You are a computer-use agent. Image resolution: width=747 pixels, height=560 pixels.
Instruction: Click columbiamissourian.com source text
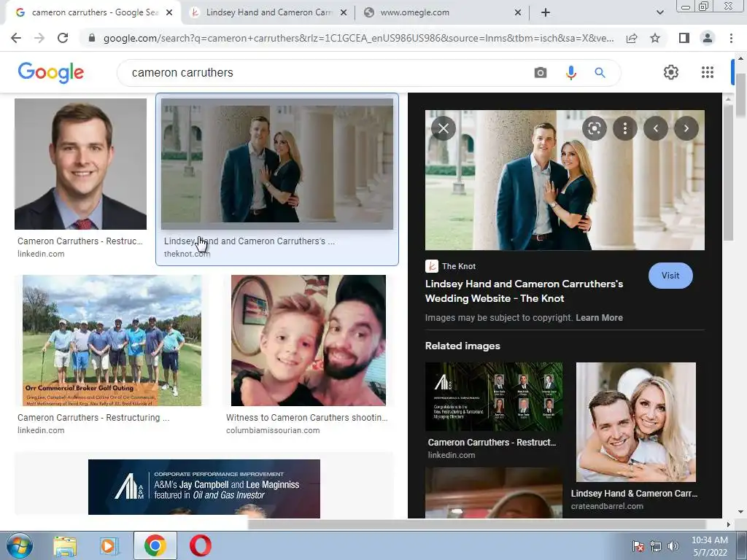coord(273,430)
